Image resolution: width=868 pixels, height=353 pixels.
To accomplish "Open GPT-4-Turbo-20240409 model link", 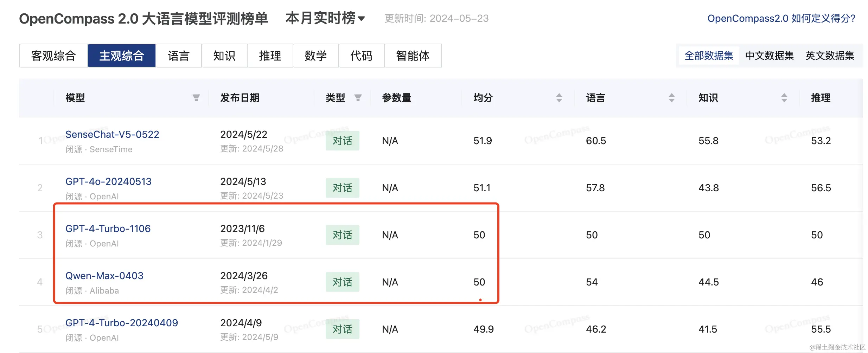I will pos(122,323).
